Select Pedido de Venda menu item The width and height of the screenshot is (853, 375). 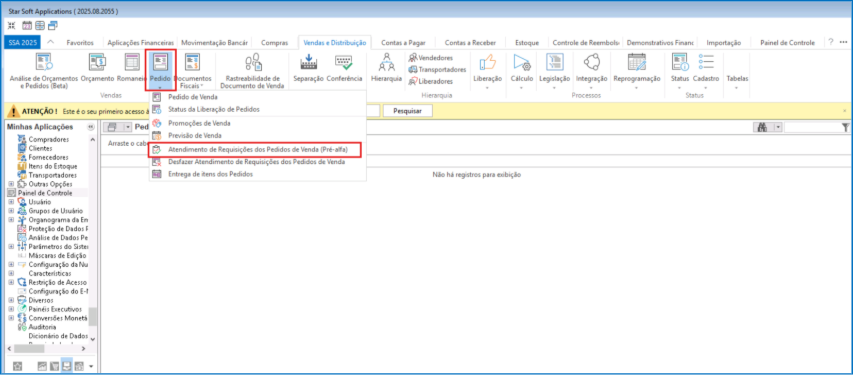coord(258,97)
